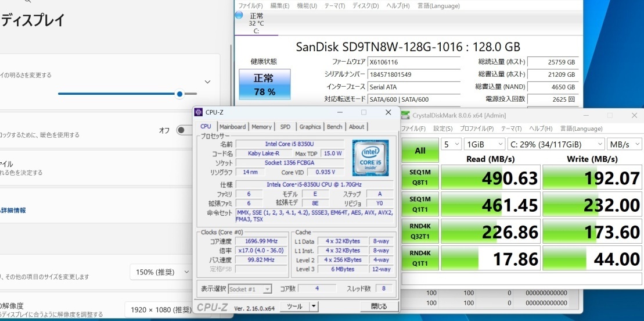Viewport: 644px width, 321px height.
Task: Open the 1GiB test size dropdown
Action: click(484, 144)
